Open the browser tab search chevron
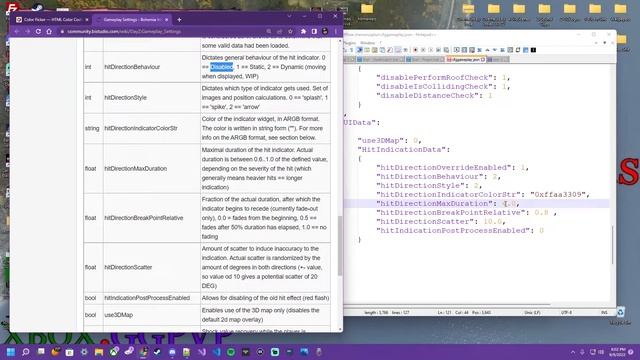 tap(289, 16)
